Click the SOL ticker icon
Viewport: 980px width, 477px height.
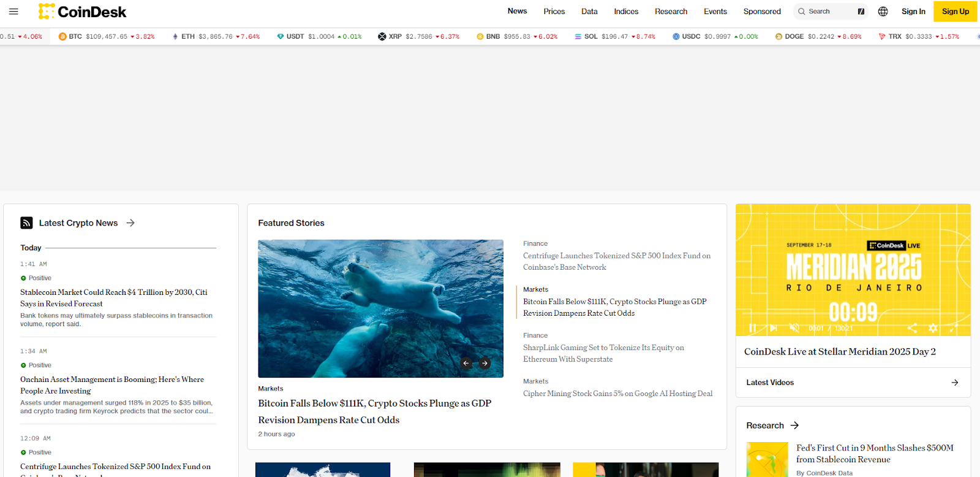(578, 36)
